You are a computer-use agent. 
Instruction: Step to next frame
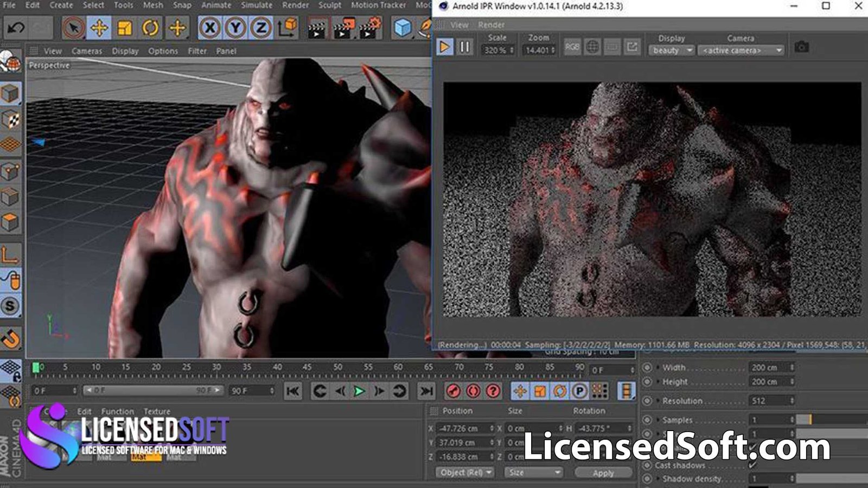point(379,391)
